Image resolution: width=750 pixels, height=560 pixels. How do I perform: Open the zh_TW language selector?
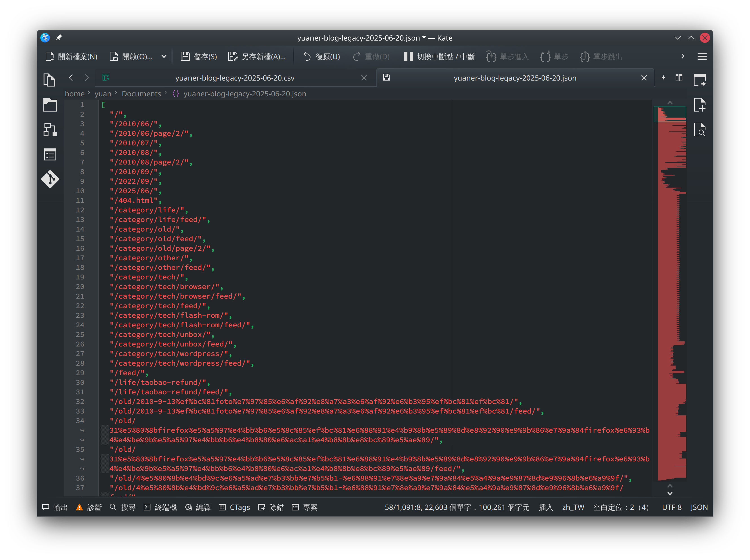click(x=573, y=507)
